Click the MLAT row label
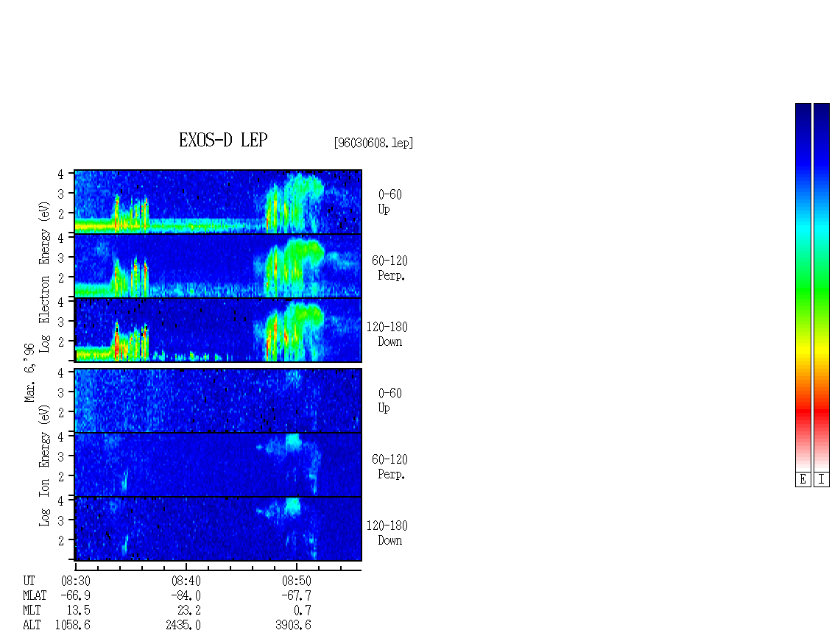The width and height of the screenshot is (832, 644). (35, 595)
